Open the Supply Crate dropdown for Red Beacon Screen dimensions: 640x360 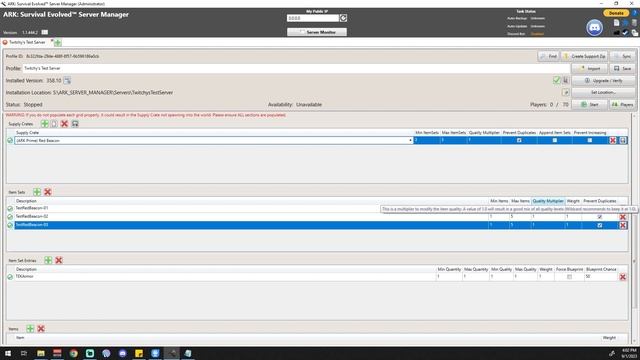410,140
